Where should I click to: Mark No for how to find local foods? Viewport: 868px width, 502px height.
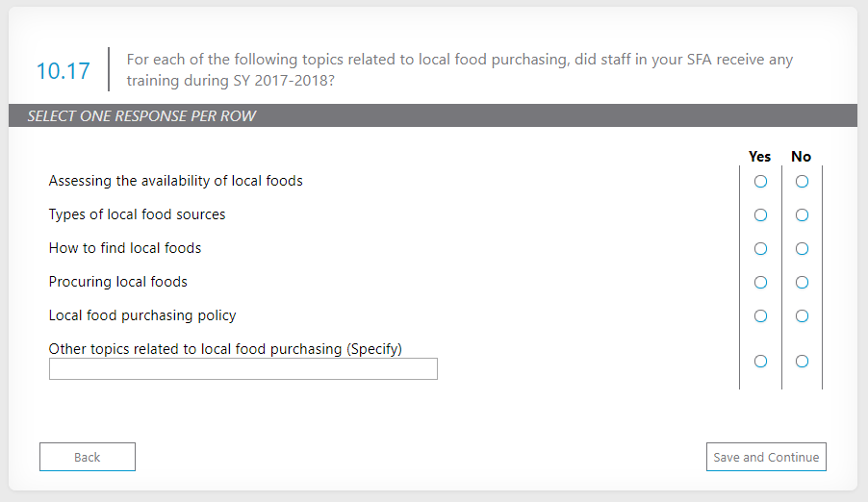click(802, 249)
